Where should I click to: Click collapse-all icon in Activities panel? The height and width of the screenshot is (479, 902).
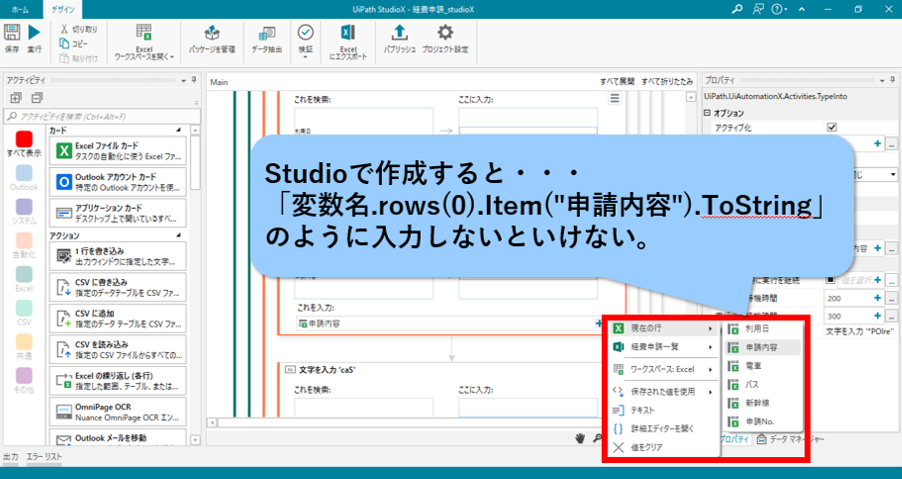(37, 97)
